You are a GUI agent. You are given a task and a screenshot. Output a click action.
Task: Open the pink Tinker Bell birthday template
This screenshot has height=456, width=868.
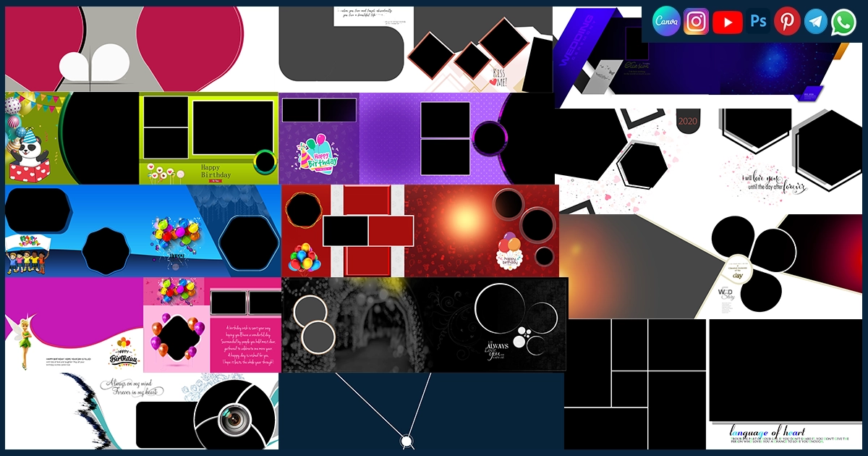tap(142, 324)
